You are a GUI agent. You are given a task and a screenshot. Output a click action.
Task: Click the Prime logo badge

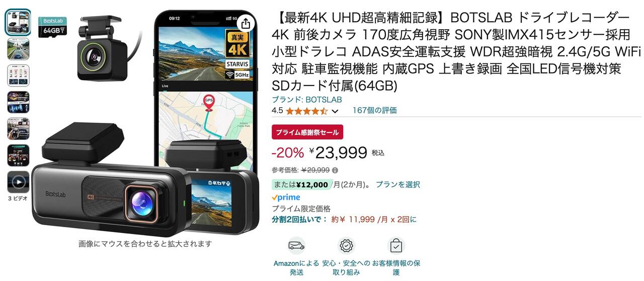pyautogui.click(x=286, y=197)
